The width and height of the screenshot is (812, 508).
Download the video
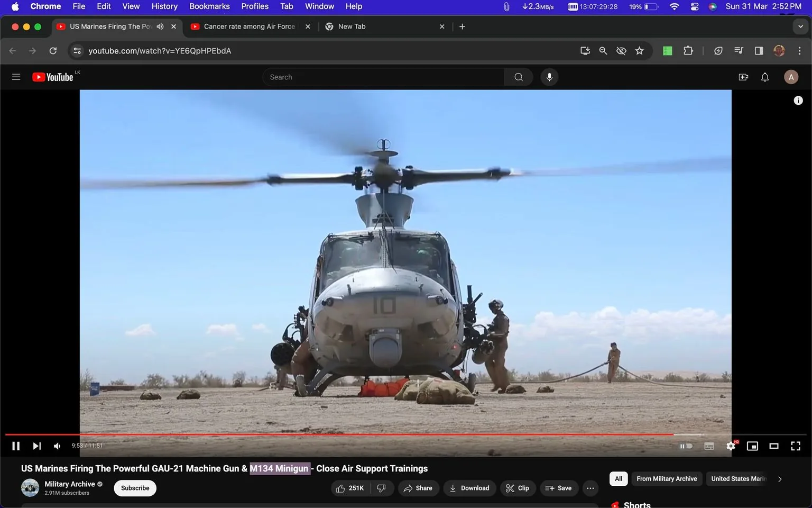[x=469, y=488]
